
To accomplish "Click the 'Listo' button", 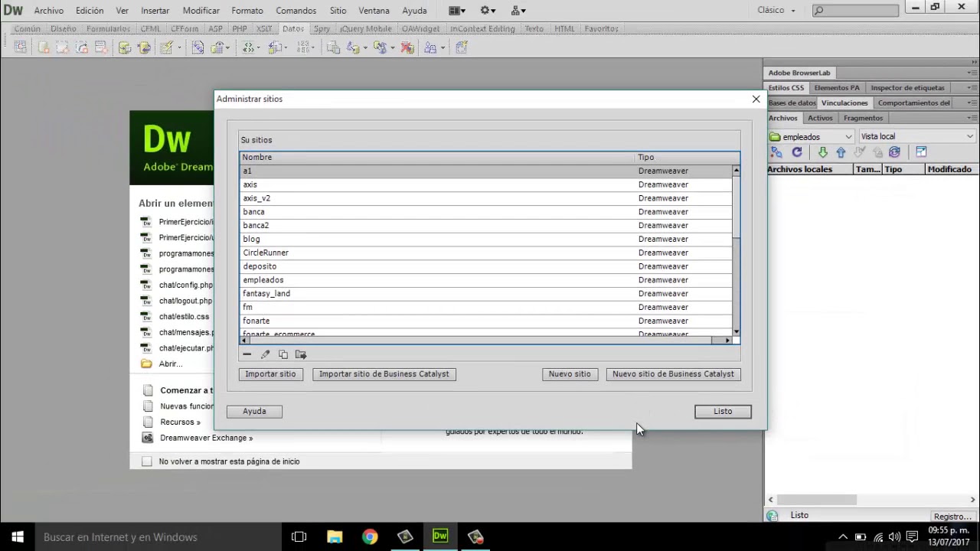I will (x=723, y=412).
